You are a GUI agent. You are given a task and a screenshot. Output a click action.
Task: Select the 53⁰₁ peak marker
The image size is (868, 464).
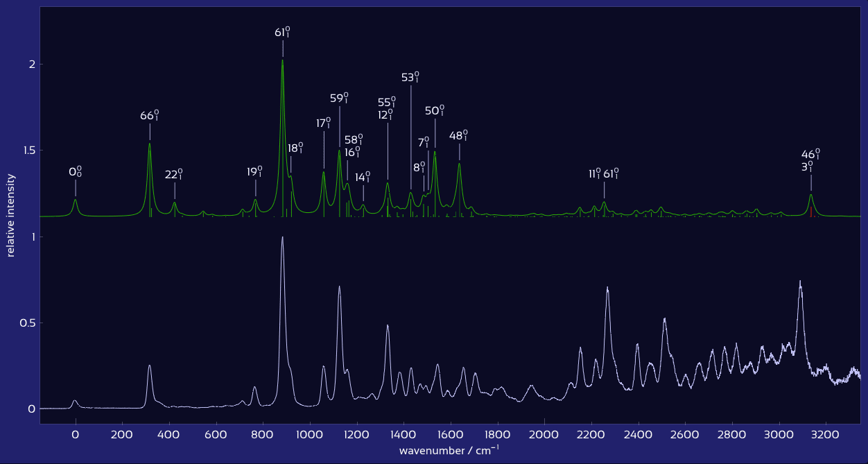click(411, 77)
